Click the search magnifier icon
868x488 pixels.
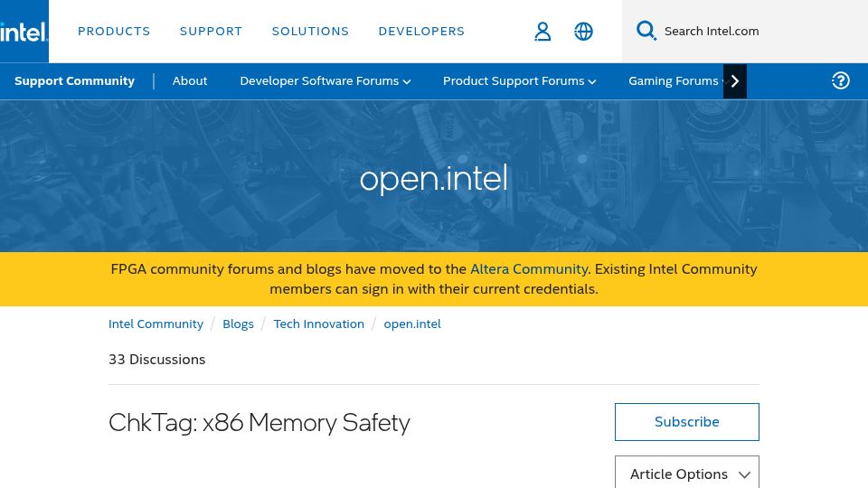click(x=646, y=31)
